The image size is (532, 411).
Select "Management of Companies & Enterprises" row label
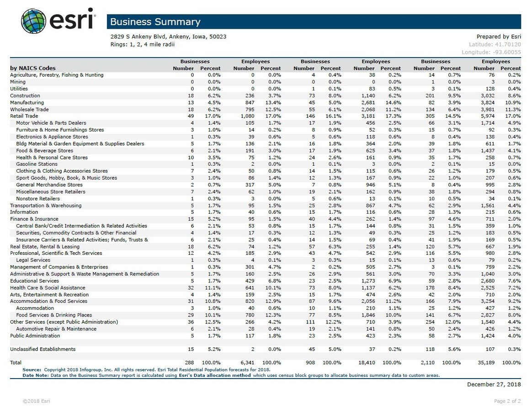coord(59,267)
